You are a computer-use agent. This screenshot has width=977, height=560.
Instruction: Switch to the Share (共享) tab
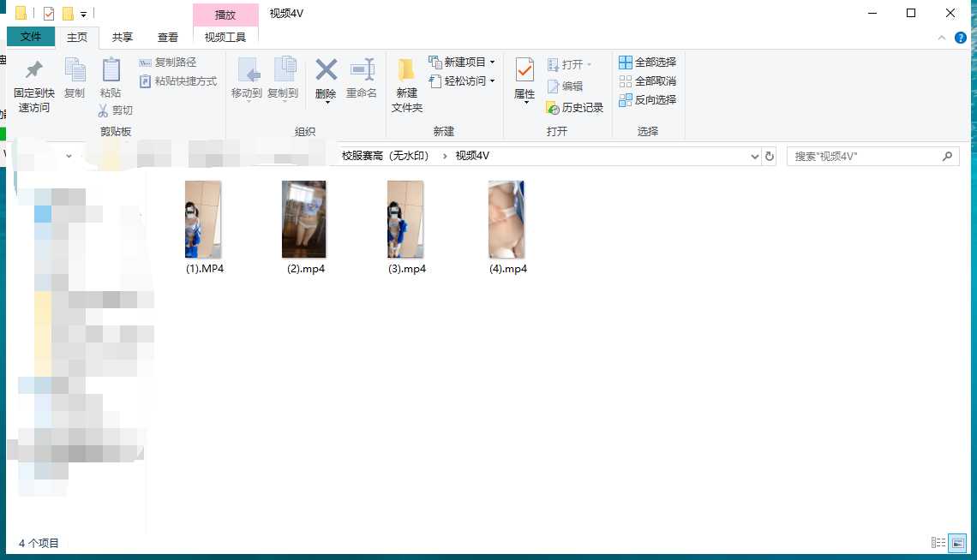(x=122, y=38)
